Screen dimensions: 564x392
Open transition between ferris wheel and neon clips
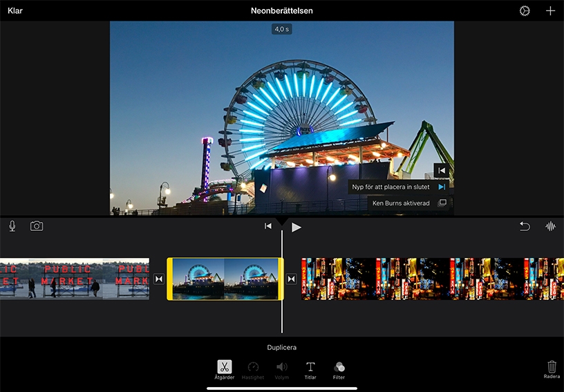tap(291, 279)
